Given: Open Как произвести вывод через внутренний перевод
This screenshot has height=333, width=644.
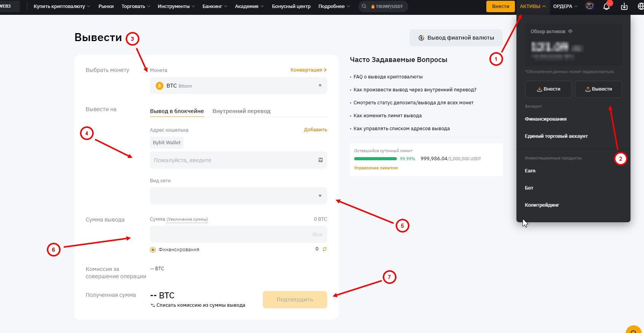Looking at the screenshot, I should pos(415,90).
